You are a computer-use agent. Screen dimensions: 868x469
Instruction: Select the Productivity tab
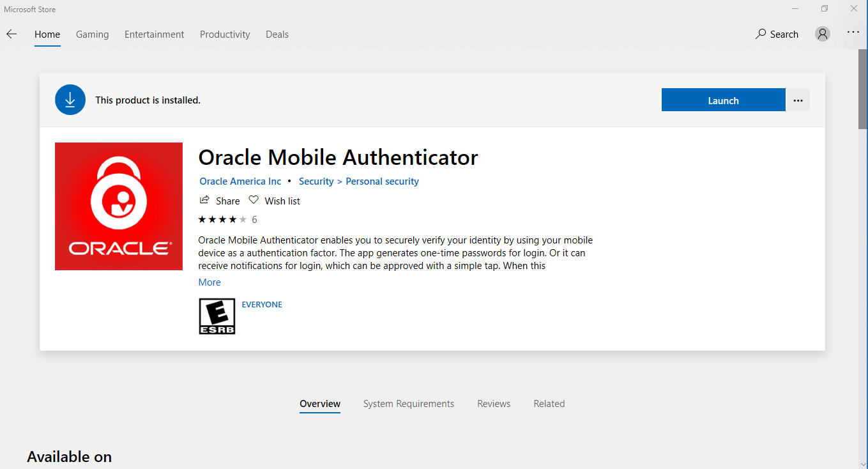click(x=225, y=35)
